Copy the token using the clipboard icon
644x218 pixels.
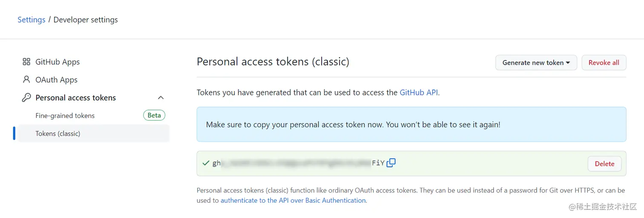tap(391, 163)
